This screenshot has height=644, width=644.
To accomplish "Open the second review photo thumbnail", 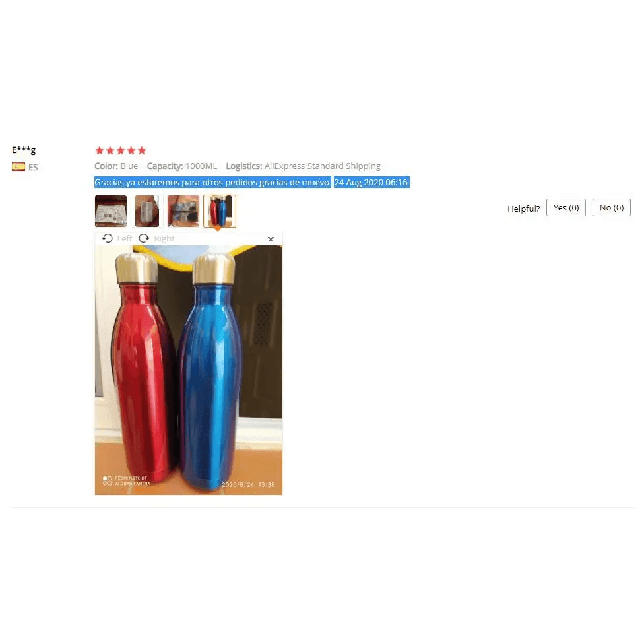I will coord(147,211).
